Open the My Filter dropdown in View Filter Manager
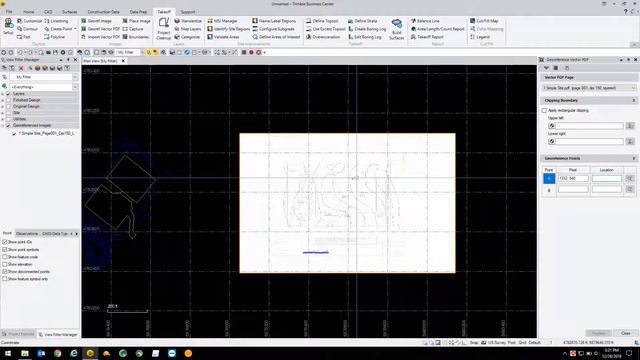Viewport: 640px width, 360px height. (75, 77)
